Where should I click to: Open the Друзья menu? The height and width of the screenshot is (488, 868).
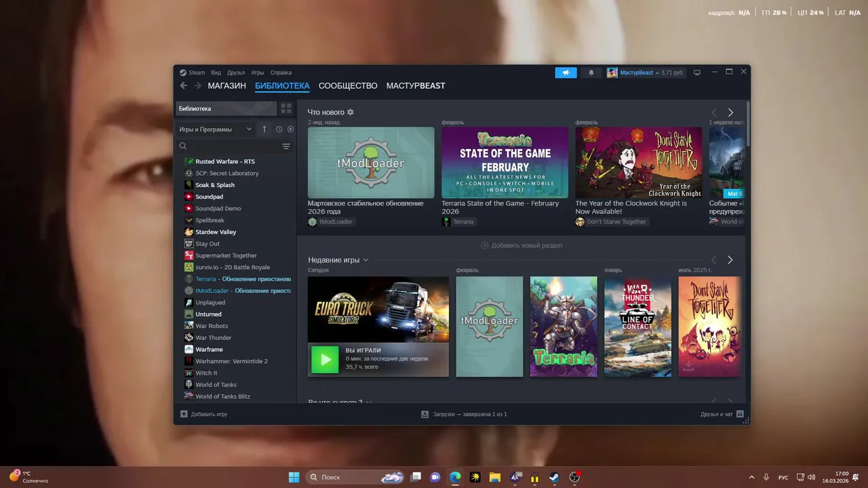click(x=236, y=73)
